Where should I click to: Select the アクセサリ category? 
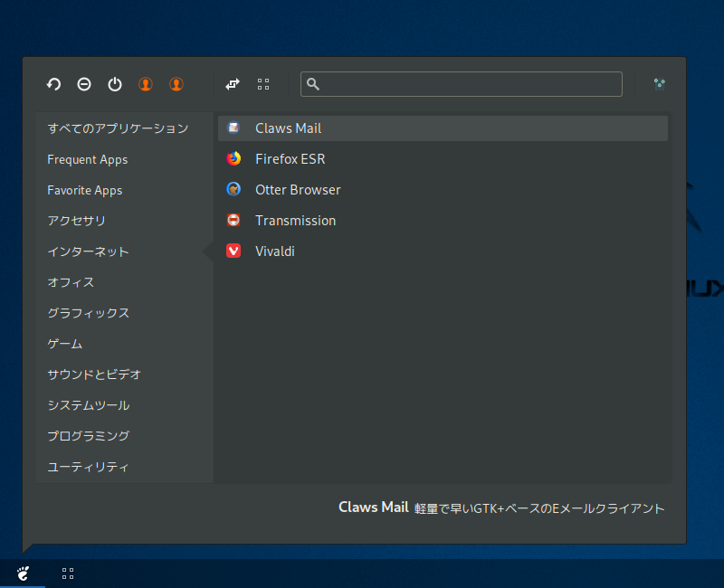click(77, 221)
